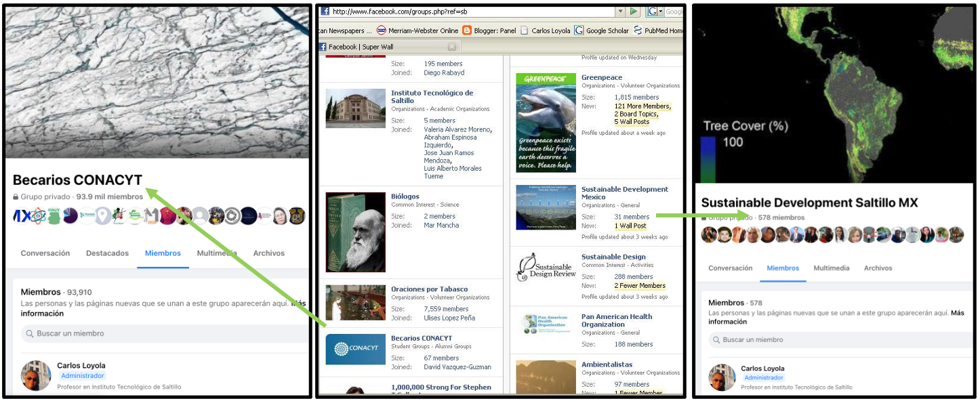Switch to the Destacados tab in Becarios CONACYT

tap(107, 253)
